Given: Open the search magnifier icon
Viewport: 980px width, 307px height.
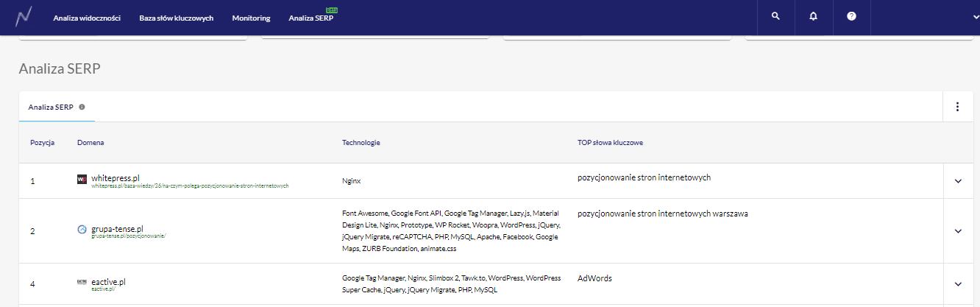Looking at the screenshot, I should tap(775, 16).
